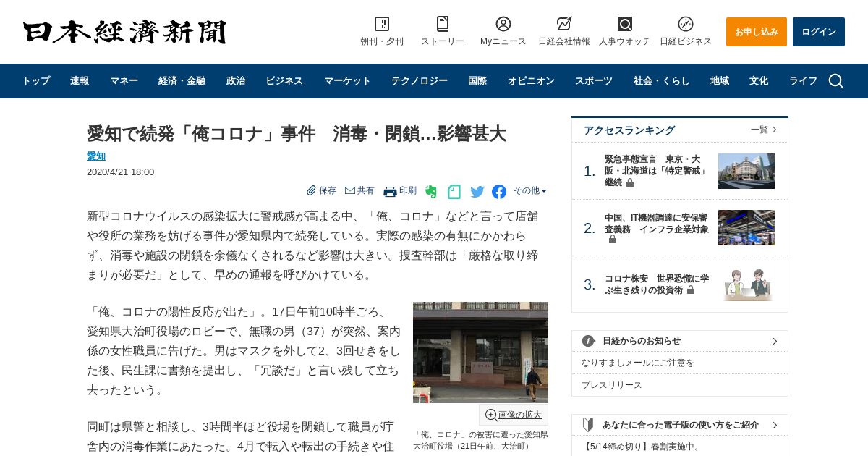Click the 画像の拡大 enlarge image button
Screen dimensions: 868x456
514,415
